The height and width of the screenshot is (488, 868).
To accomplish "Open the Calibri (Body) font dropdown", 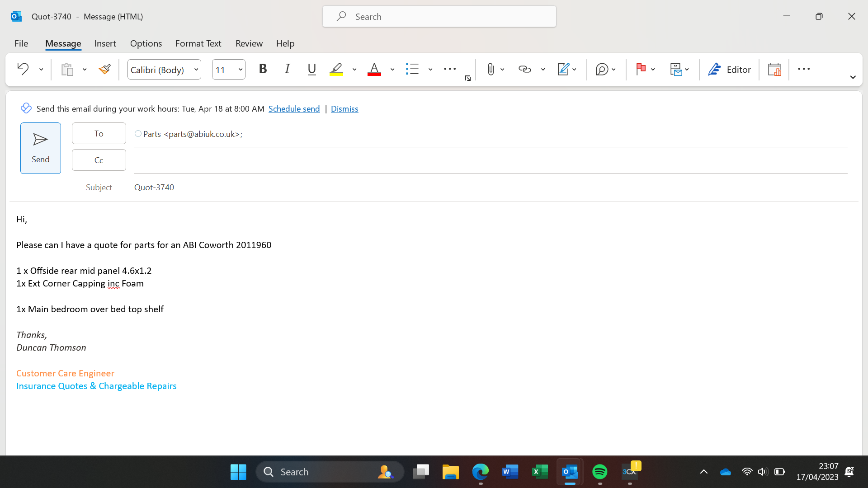I will 196,70.
